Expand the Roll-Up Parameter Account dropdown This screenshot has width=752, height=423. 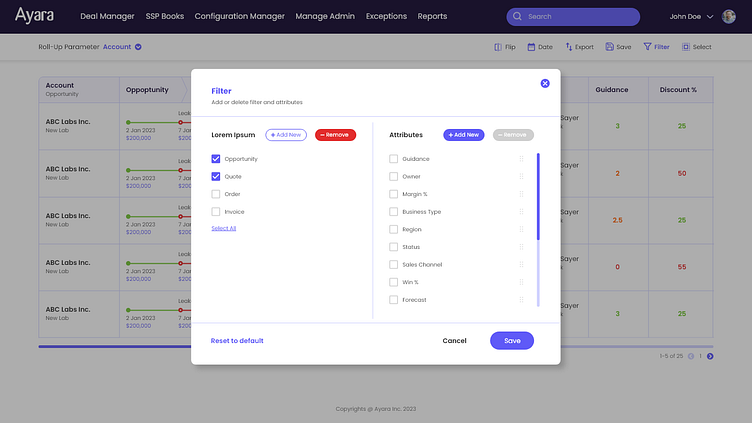138,47
